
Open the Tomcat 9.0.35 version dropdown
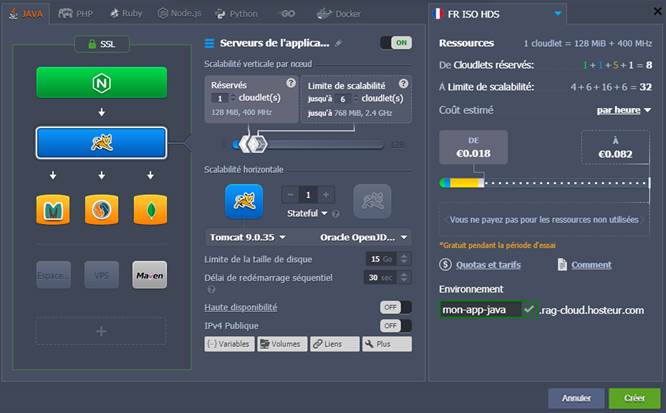pos(247,237)
